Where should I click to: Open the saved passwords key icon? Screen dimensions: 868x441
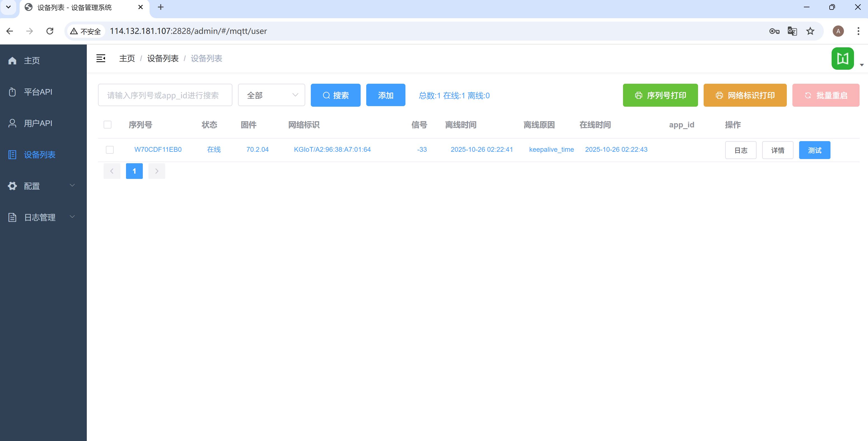click(x=774, y=31)
